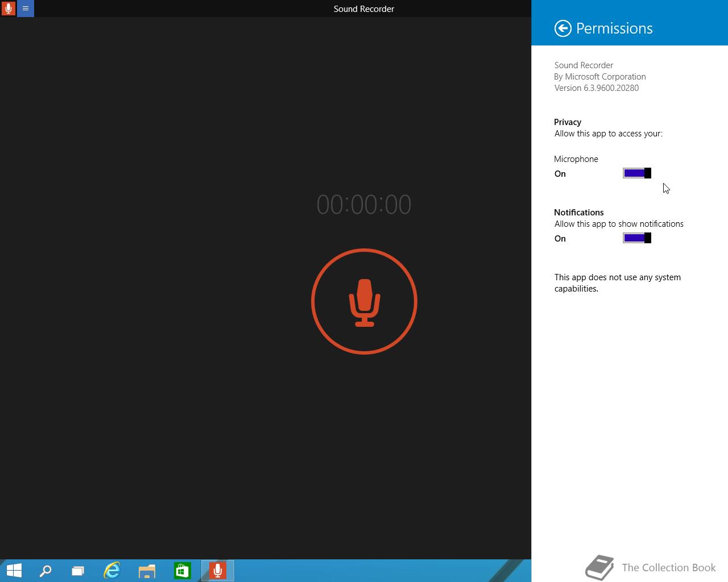Image resolution: width=728 pixels, height=582 pixels.
Task: Open the Store app from the taskbar
Action: click(x=182, y=571)
